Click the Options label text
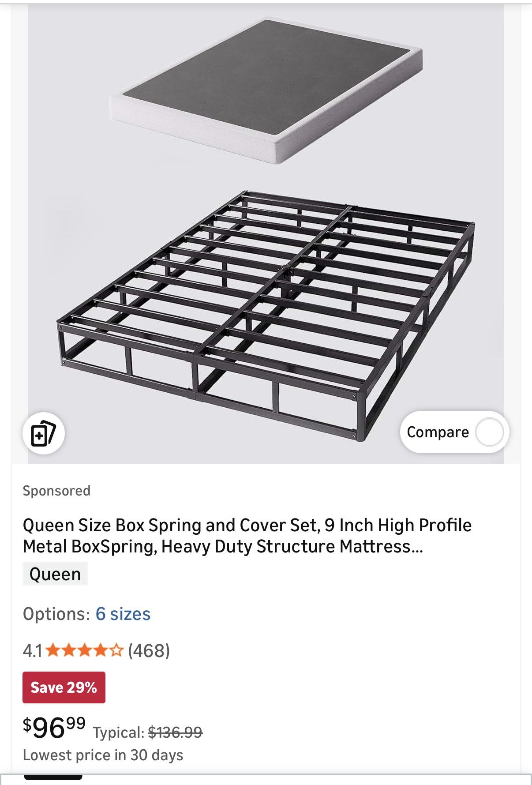The height and width of the screenshot is (785, 532). click(56, 614)
